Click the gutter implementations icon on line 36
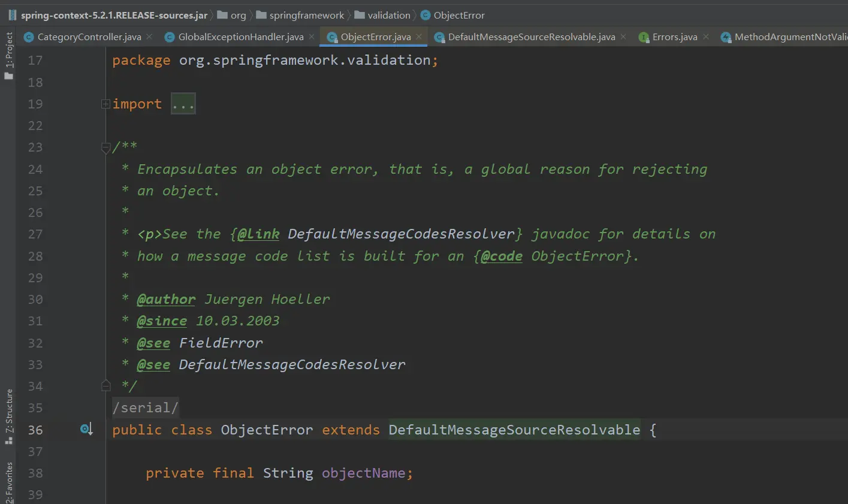The height and width of the screenshot is (504, 848). click(x=86, y=429)
